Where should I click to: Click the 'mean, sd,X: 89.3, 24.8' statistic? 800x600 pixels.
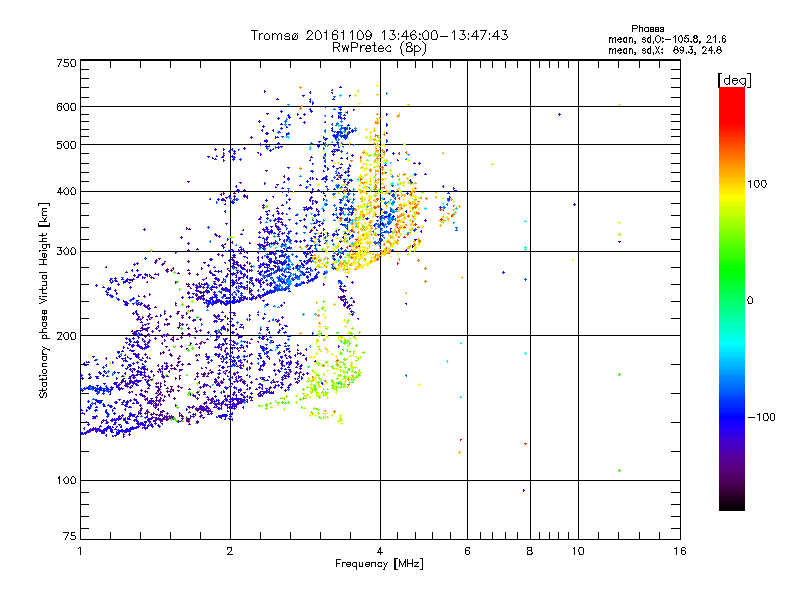[665, 50]
